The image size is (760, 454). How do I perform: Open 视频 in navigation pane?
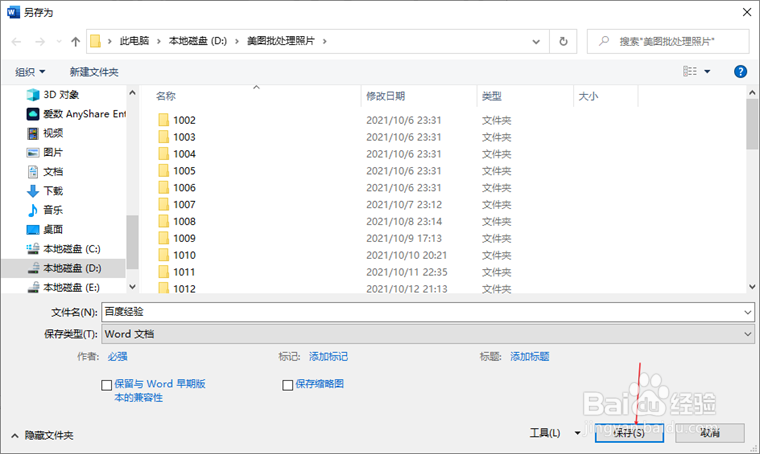pyautogui.click(x=45, y=133)
